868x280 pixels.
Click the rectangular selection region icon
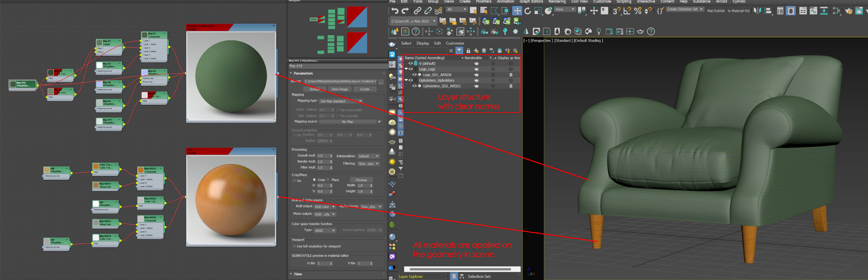click(494, 11)
